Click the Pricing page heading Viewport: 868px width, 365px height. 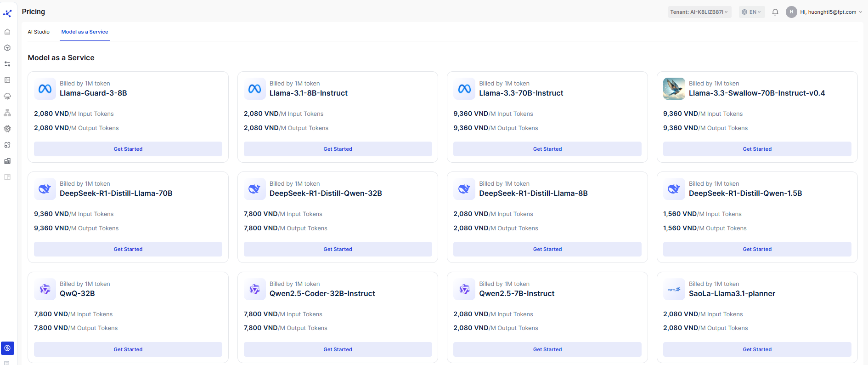tap(34, 11)
